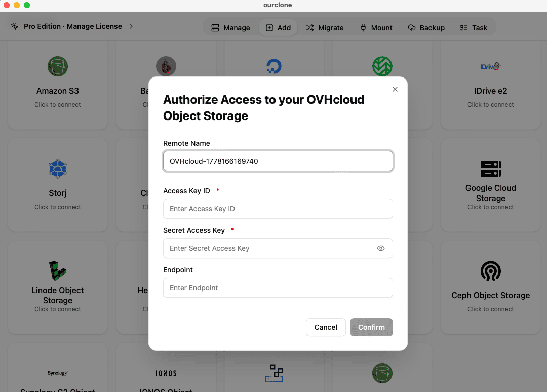
Task: Click 'Click to connect' under Linode Object Storage
Action: pyautogui.click(x=58, y=309)
